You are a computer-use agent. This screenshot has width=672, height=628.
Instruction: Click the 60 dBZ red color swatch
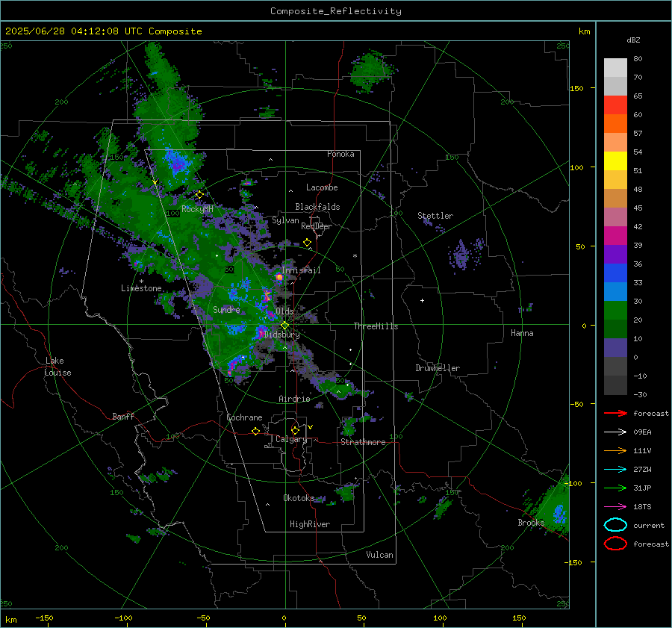tap(615, 105)
